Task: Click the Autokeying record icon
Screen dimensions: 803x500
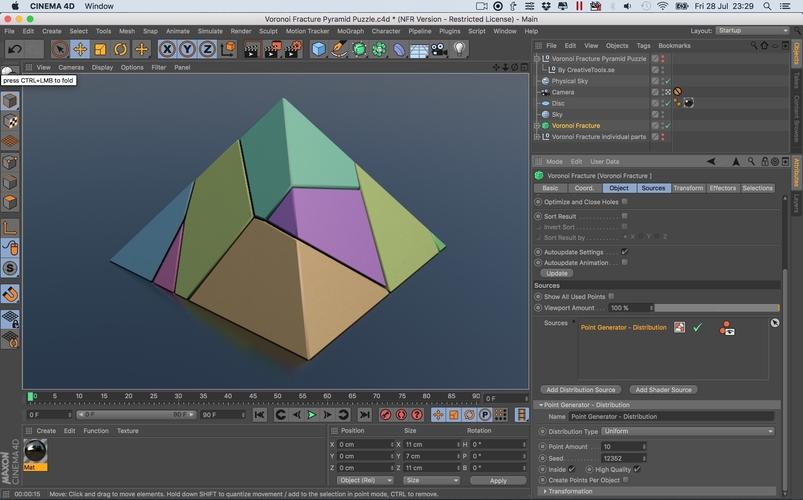Action: pos(402,414)
